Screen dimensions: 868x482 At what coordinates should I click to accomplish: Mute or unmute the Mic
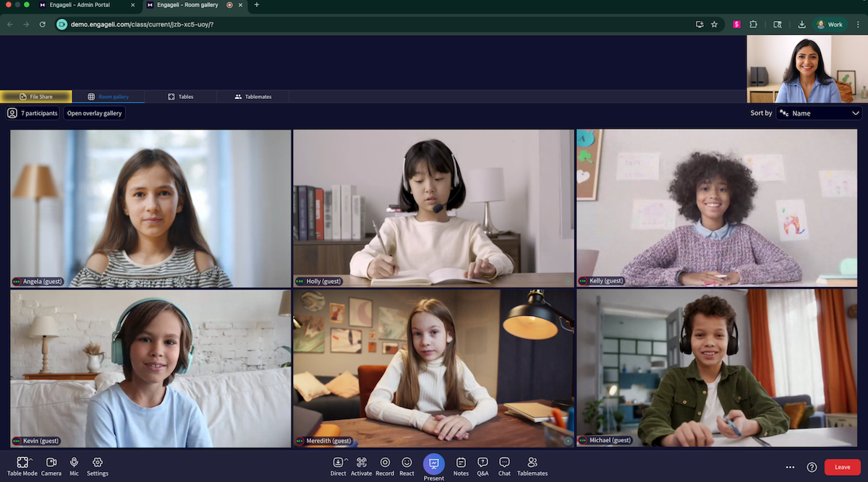[x=74, y=462]
